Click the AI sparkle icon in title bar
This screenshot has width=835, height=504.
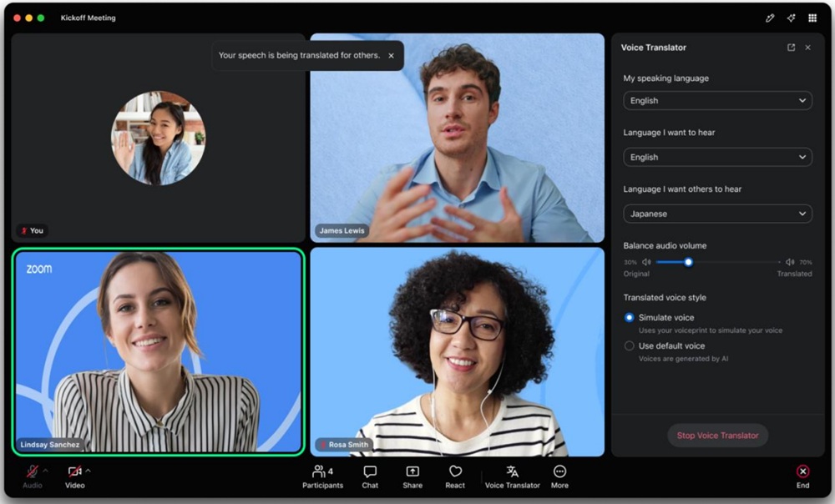coord(792,18)
